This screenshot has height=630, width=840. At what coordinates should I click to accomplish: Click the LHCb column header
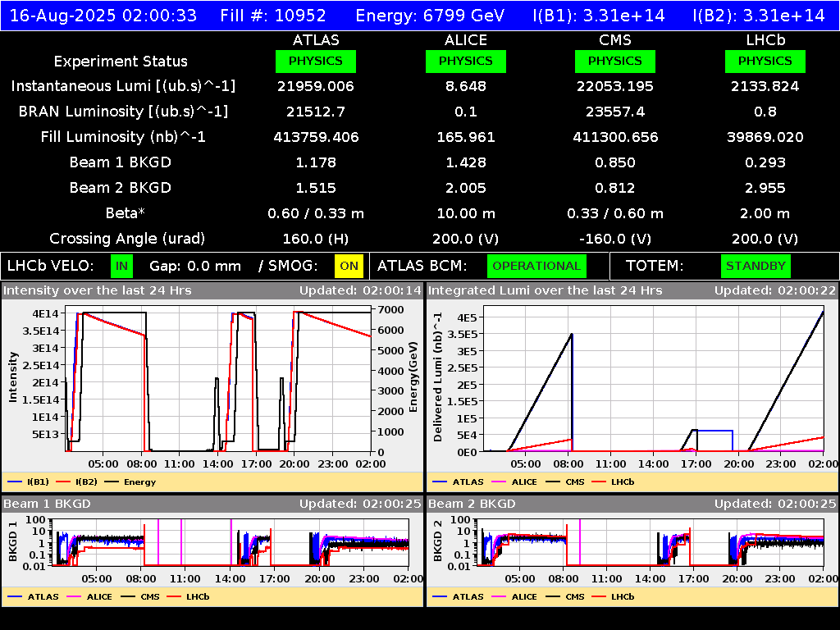(x=765, y=40)
